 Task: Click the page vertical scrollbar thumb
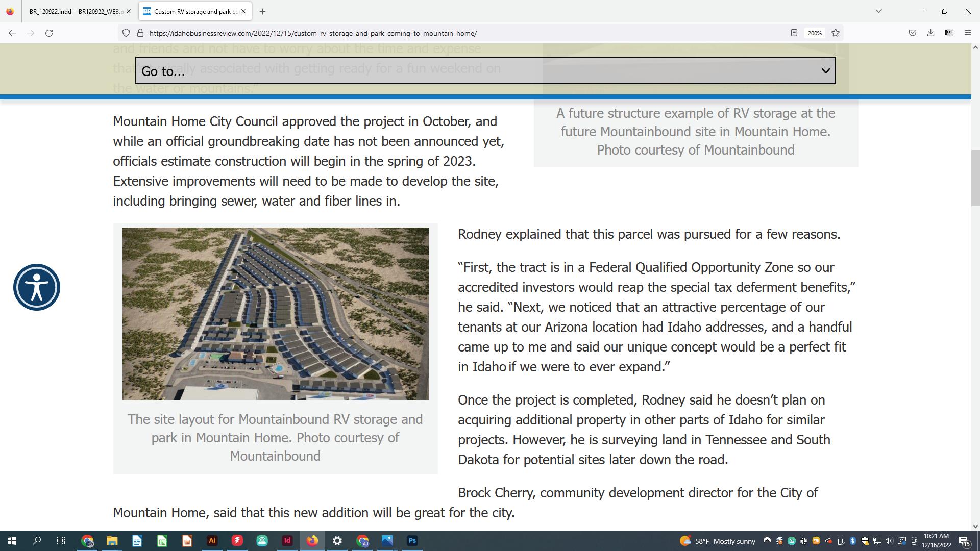975,179
